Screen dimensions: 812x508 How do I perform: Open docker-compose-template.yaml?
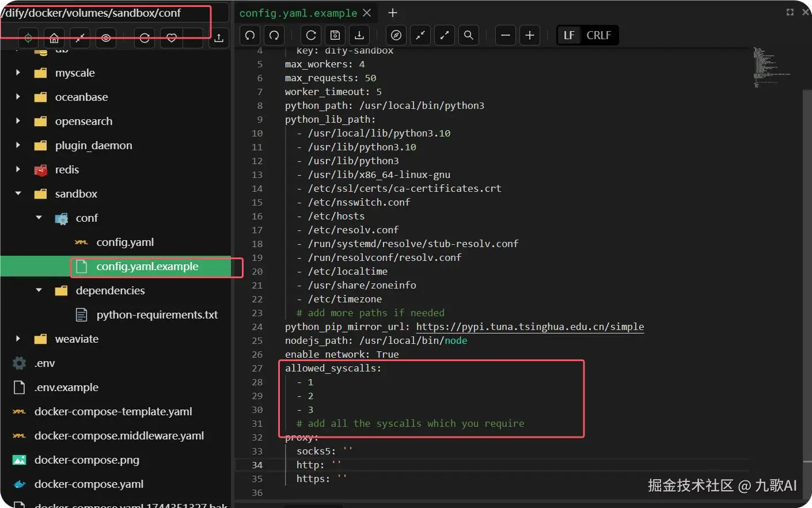click(x=113, y=411)
